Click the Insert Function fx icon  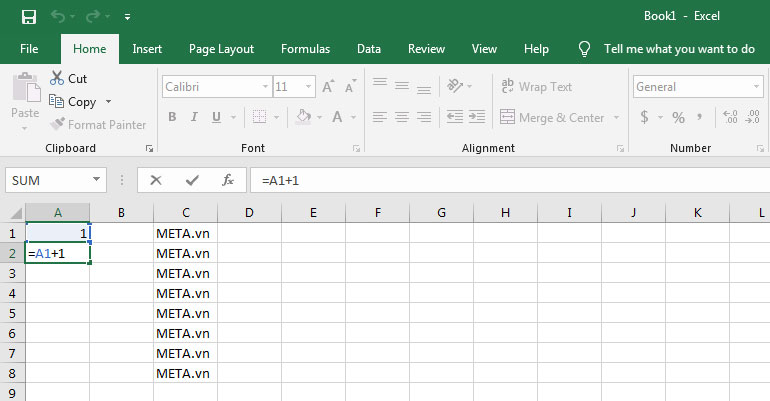[x=227, y=180]
